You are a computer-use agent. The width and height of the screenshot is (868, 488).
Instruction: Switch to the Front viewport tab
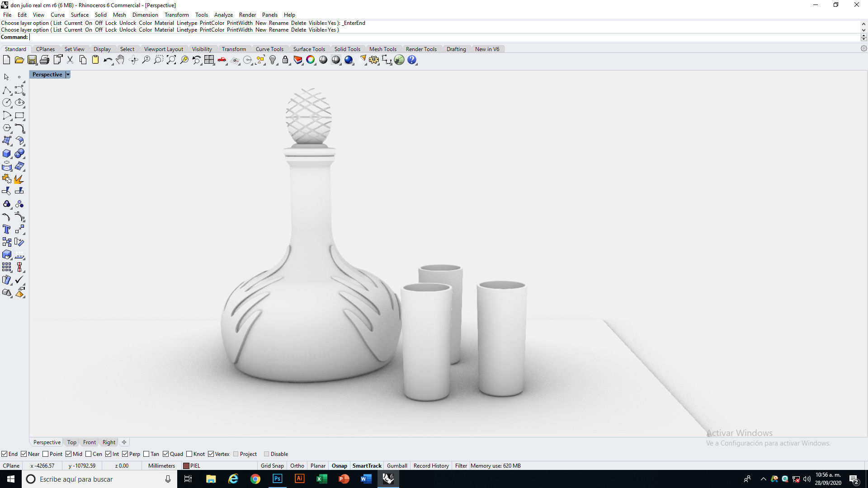(x=89, y=442)
